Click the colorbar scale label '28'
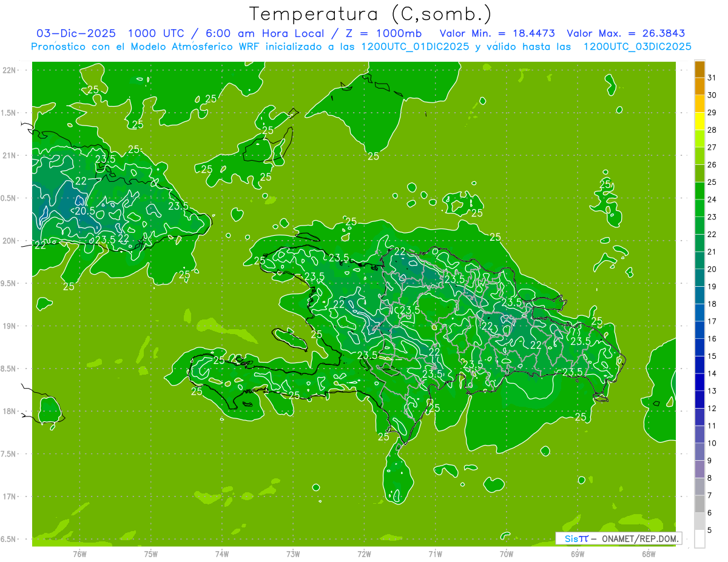 712,130
